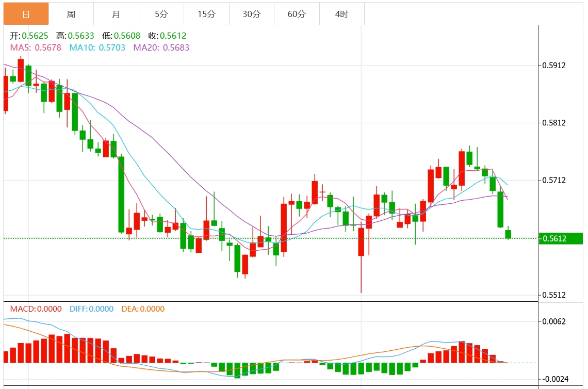The image size is (588, 389).
Task: Click the green current price tag 0.5612
Action: pos(561,238)
